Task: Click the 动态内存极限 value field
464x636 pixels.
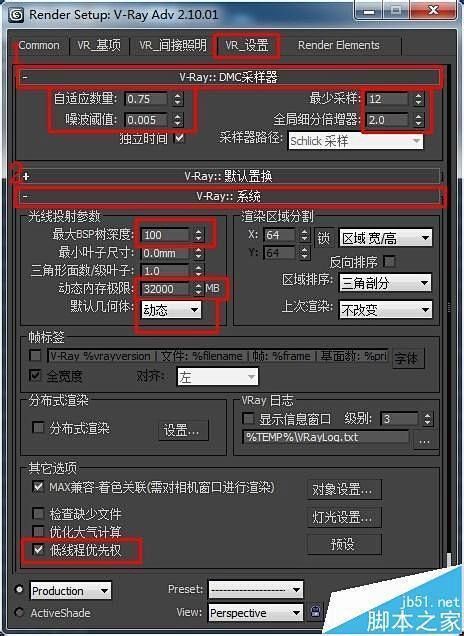Action: (x=165, y=289)
